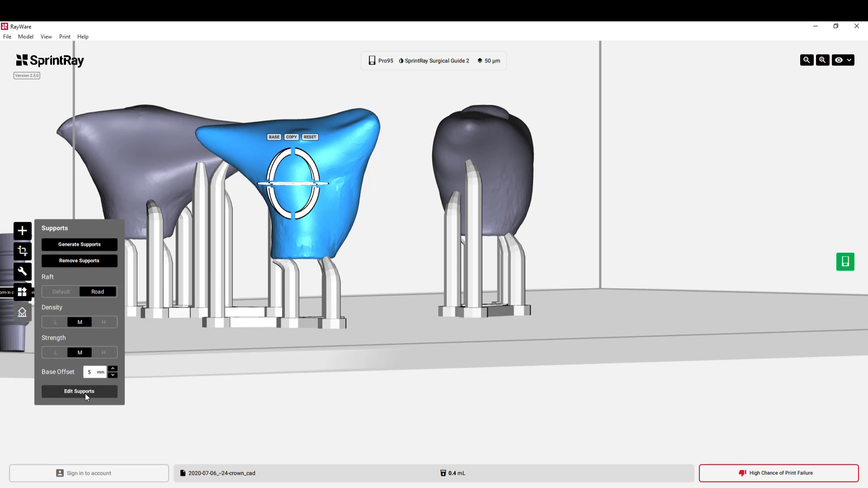Select the supports tool icon

coord(22,292)
